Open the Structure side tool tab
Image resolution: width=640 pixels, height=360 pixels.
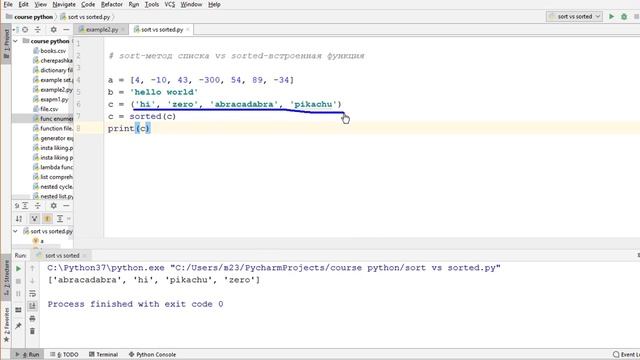click(6, 278)
